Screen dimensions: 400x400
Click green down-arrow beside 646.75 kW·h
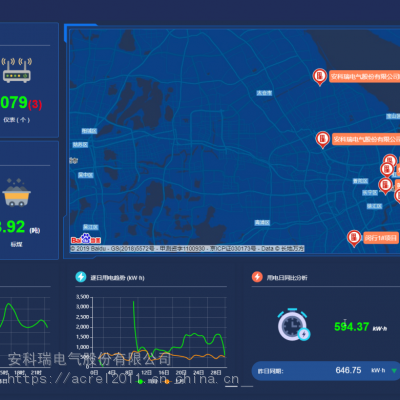(x=394, y=371)
